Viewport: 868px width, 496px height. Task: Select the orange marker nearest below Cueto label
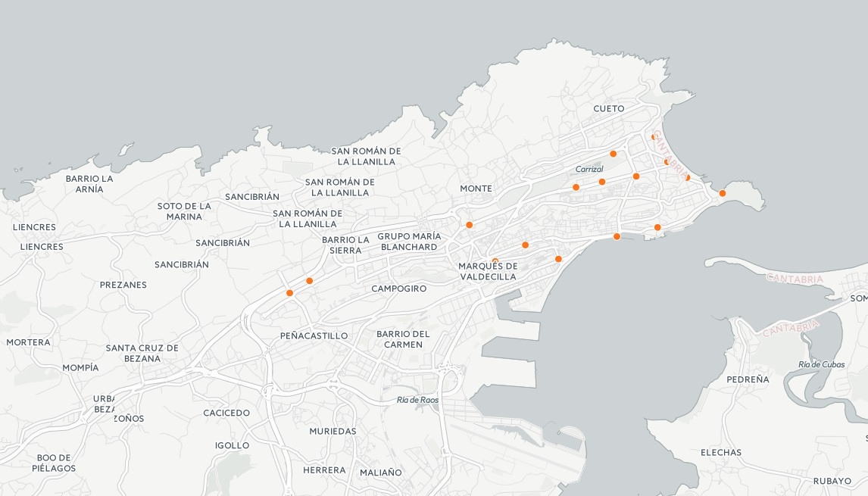[x=613, y=154]
